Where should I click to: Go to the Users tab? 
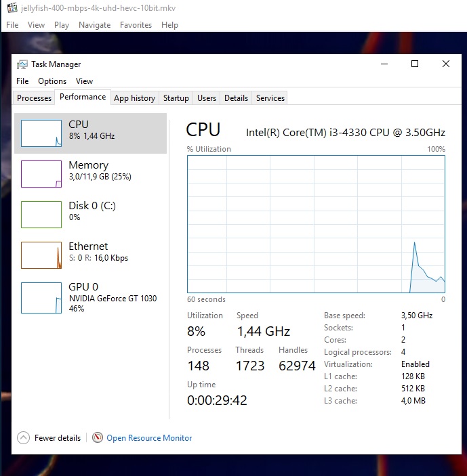[x=207, y=98]
